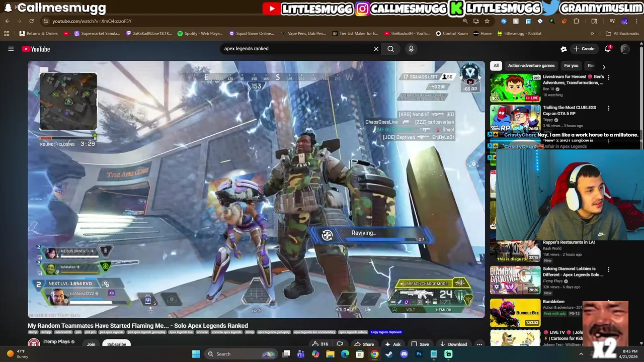Click the Shazam extension icon
The image size is (644, 362).
(504, 21)
